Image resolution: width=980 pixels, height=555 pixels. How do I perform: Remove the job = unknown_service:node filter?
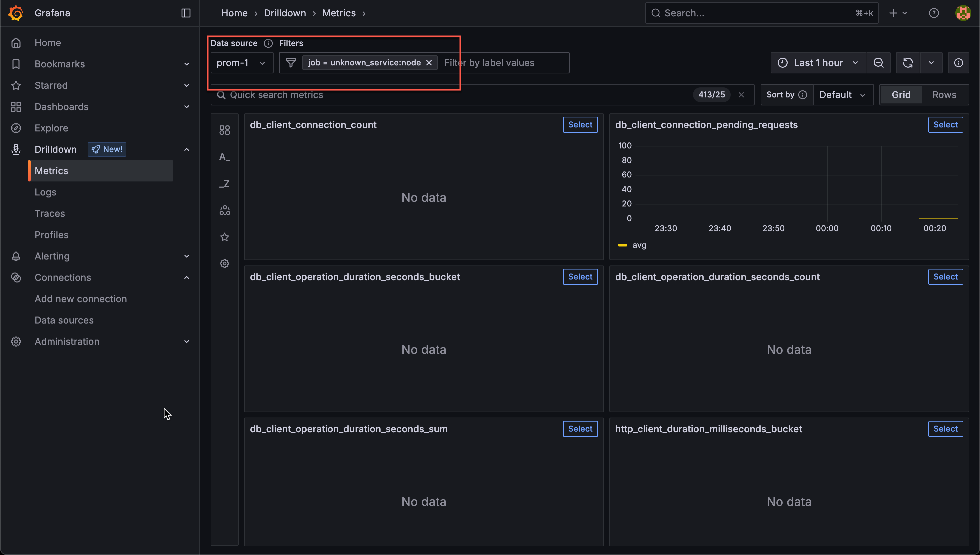[x=429, y=62]
